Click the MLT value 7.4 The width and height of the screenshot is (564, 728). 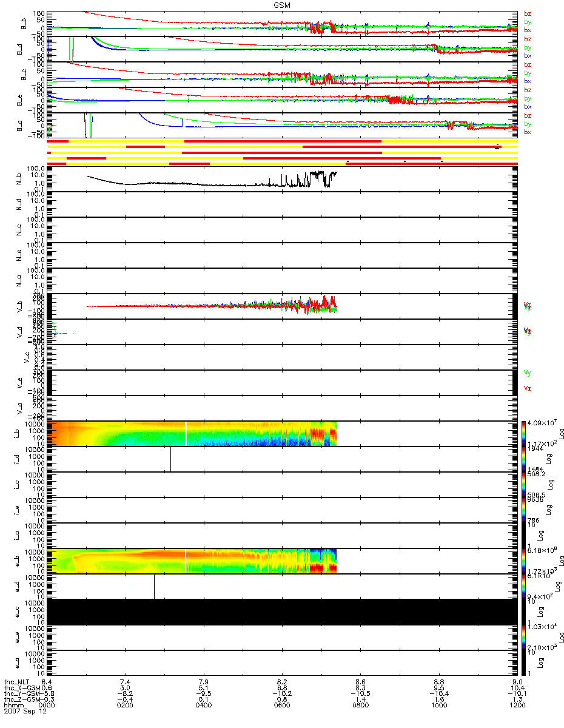126,682
